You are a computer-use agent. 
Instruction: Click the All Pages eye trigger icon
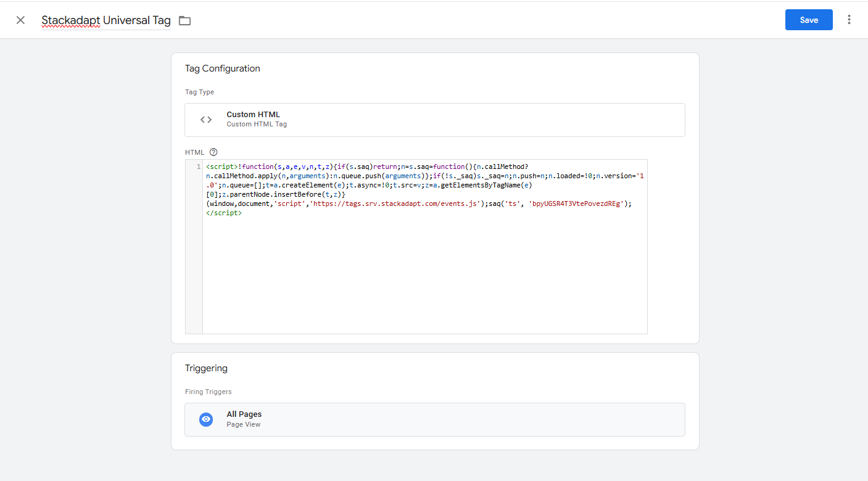click(x=206, y=419)
